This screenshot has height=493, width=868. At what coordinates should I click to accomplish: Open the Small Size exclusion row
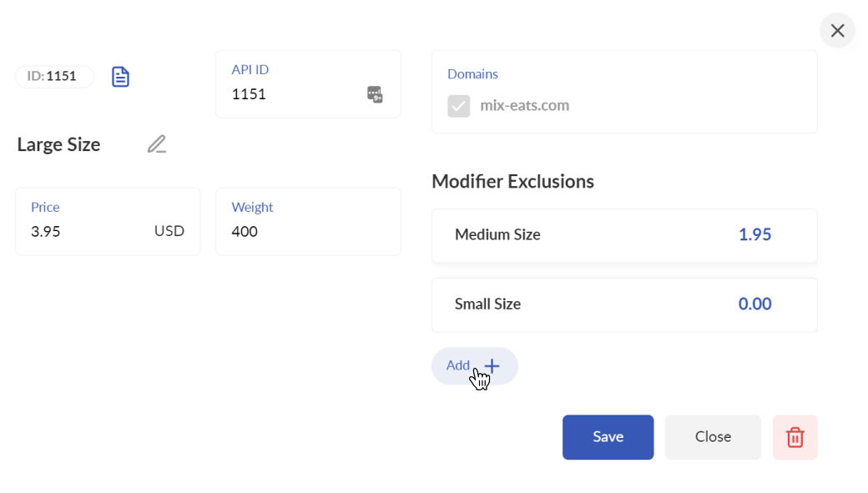point(624,304)
